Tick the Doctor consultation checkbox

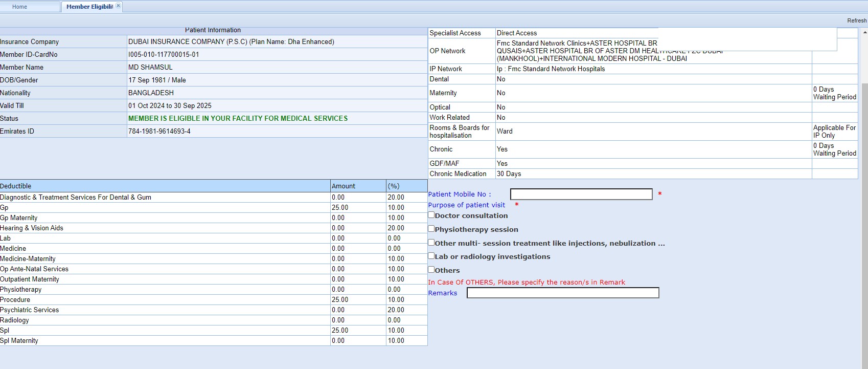pyautogui.click(x=431, y=215)
